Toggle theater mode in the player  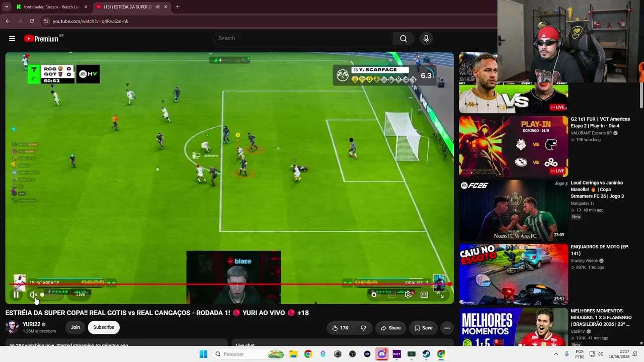click(x=424, y=295)
